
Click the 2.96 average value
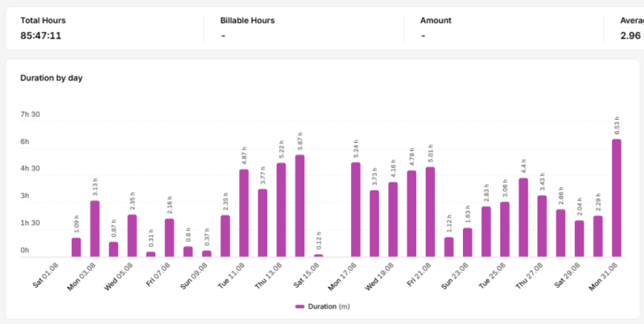[630, 35]
